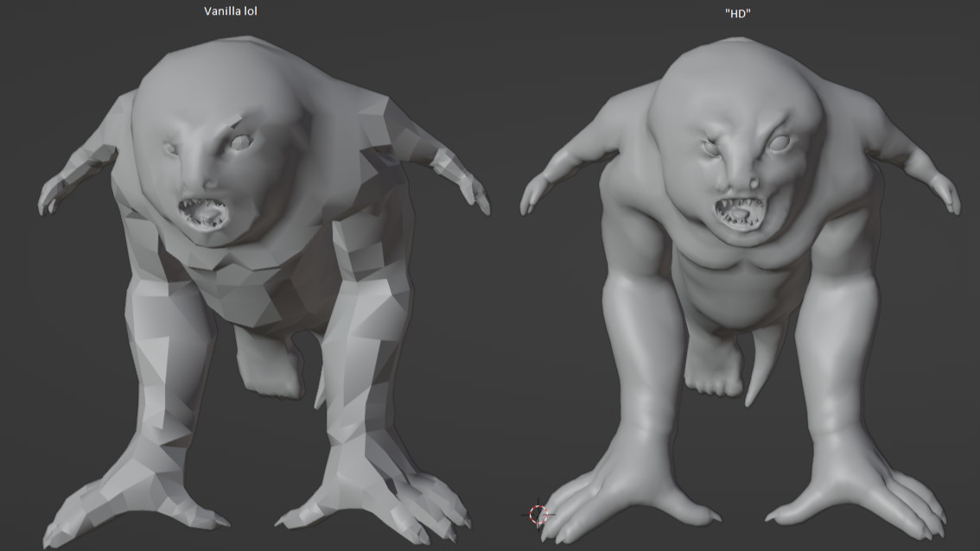Select the HD model's outstretched hand on far right
Viewport: 980px width, 551px height.
pyautogui.click(x=945, y=193)
